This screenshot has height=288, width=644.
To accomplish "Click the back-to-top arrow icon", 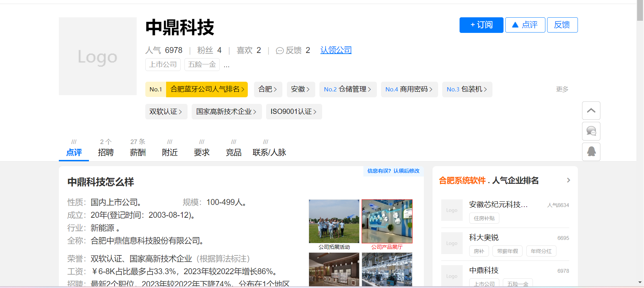I will pos(591,111).
